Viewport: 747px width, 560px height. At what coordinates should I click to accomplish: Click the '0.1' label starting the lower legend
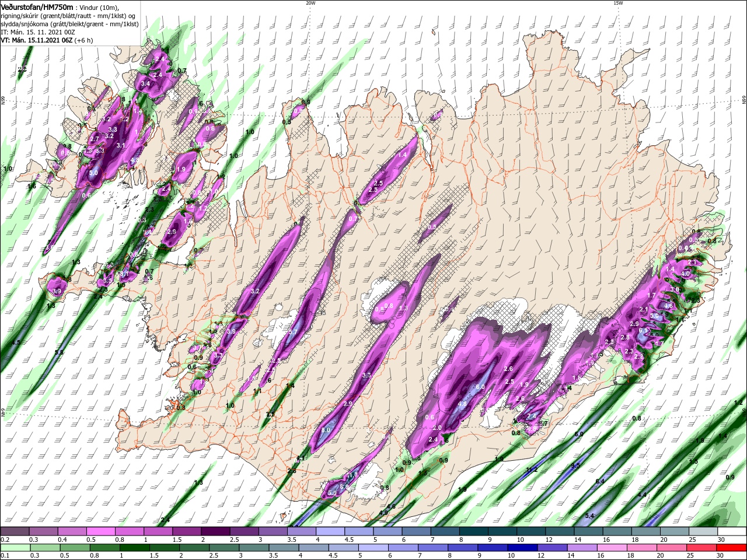[4, 555]
